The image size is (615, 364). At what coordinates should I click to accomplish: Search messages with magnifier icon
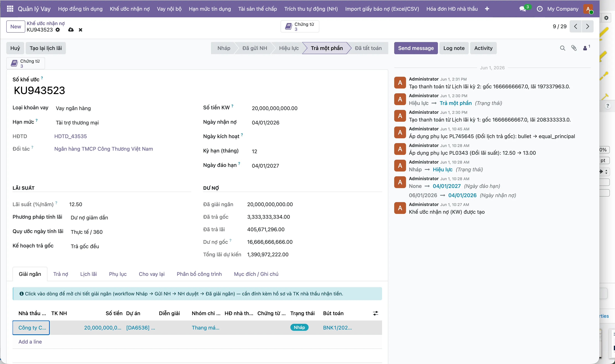tap(562, 48)
